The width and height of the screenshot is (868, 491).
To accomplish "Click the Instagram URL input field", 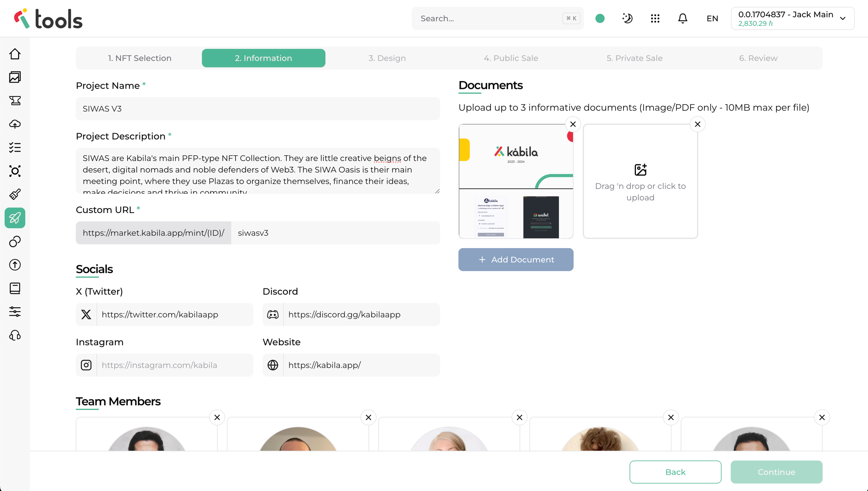I will click(175, 365).
